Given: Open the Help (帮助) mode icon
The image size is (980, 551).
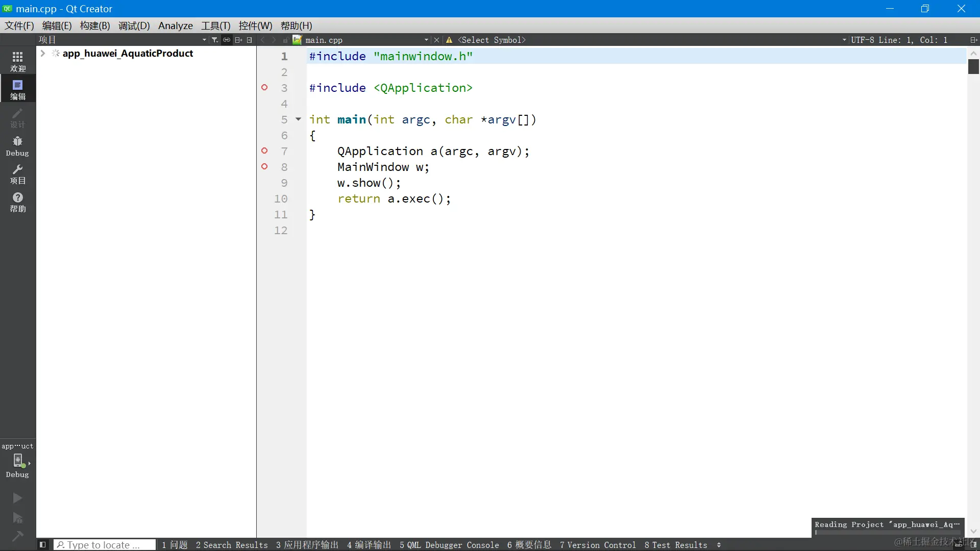Looking at the screenshot, I should pyautogui.click(x=17, y=202).
